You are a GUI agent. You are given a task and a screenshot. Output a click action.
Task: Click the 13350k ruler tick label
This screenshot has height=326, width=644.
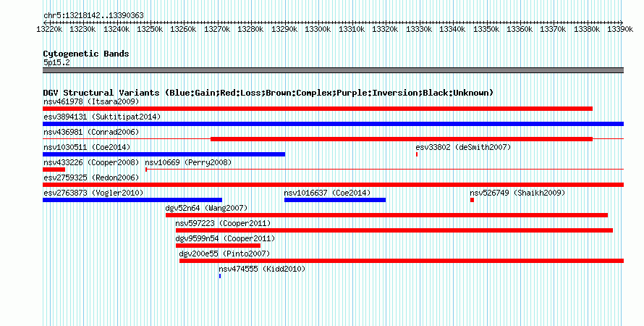point(486,29)
